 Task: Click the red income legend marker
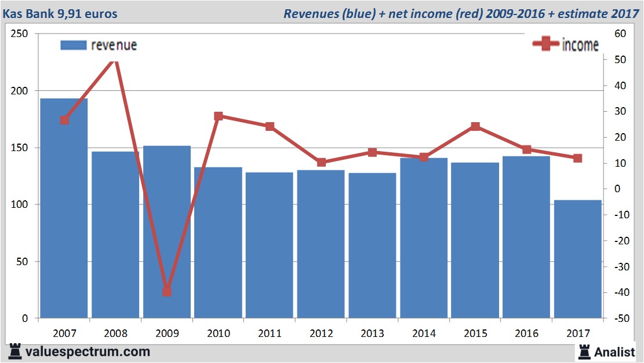(x=545, y=45)
